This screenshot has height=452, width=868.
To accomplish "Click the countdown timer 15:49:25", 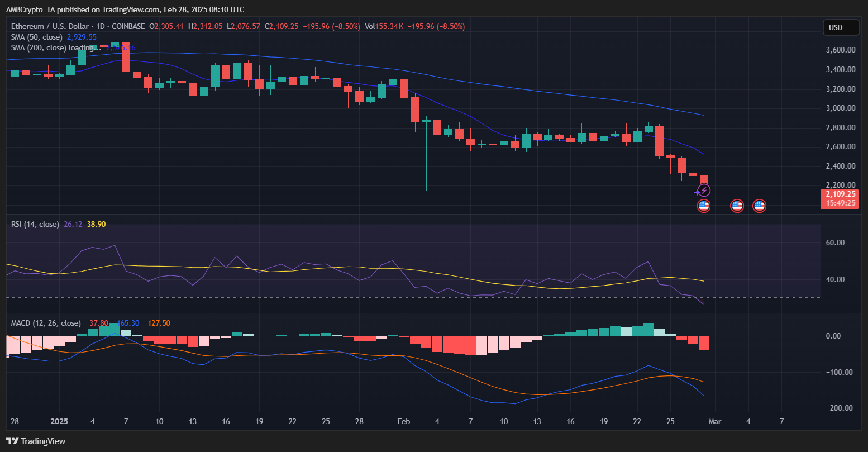I will [840, 202].
